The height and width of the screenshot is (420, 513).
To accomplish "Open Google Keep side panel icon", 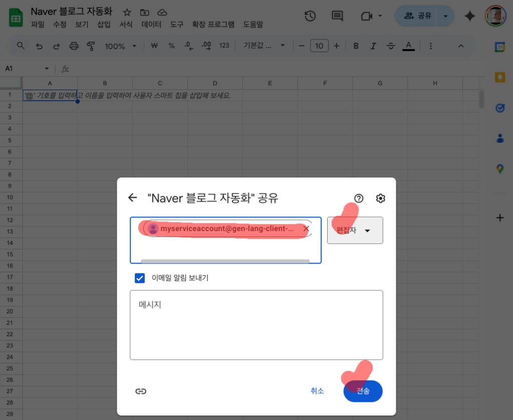I will click(x=499, y=77).
